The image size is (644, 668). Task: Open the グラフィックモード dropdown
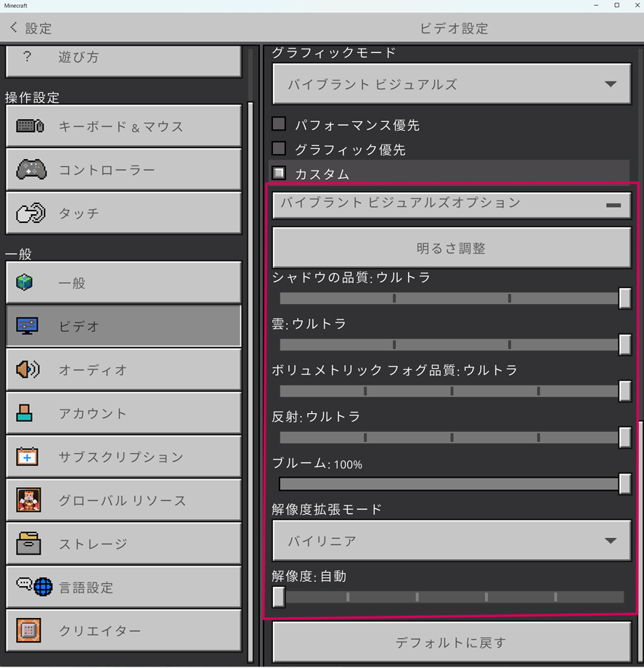452,84
